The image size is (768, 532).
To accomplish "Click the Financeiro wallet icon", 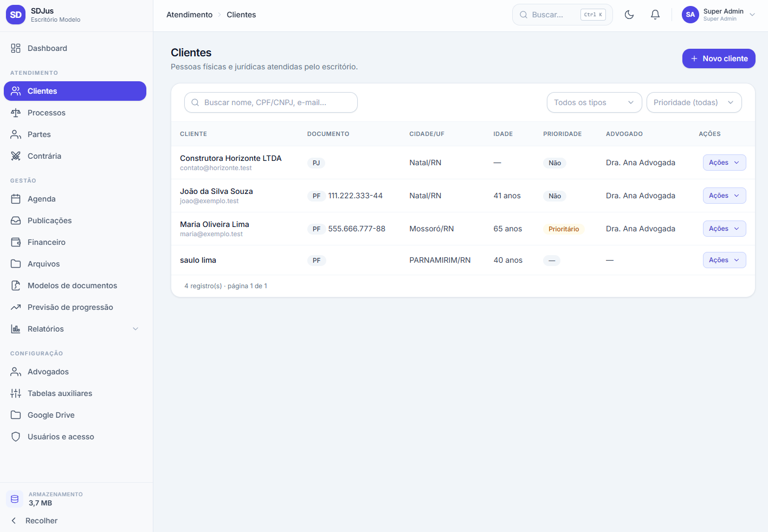I will pyautogui.click(x=16, y=242).
